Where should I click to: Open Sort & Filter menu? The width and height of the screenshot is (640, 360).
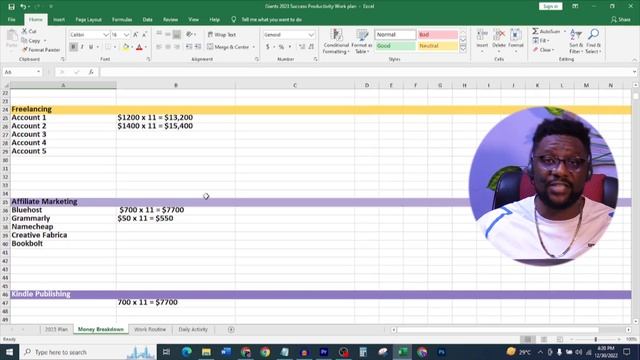(x=576, y=41)
